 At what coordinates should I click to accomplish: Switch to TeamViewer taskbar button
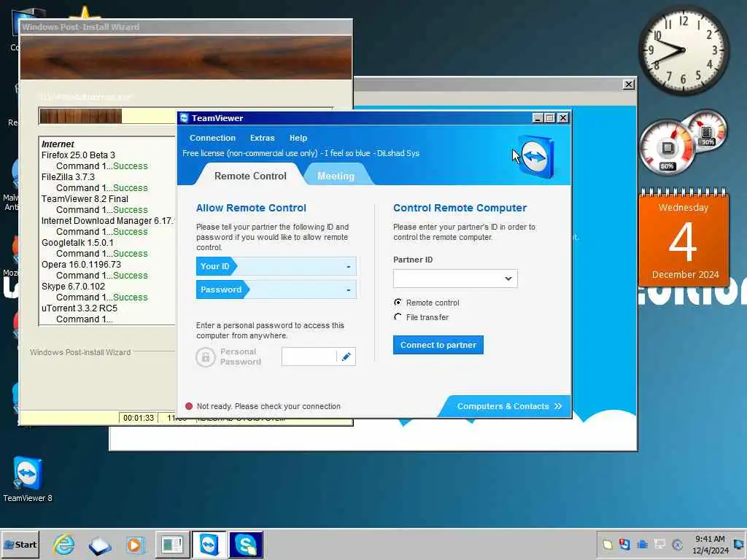pyautogui.click(x=209, y=545)
